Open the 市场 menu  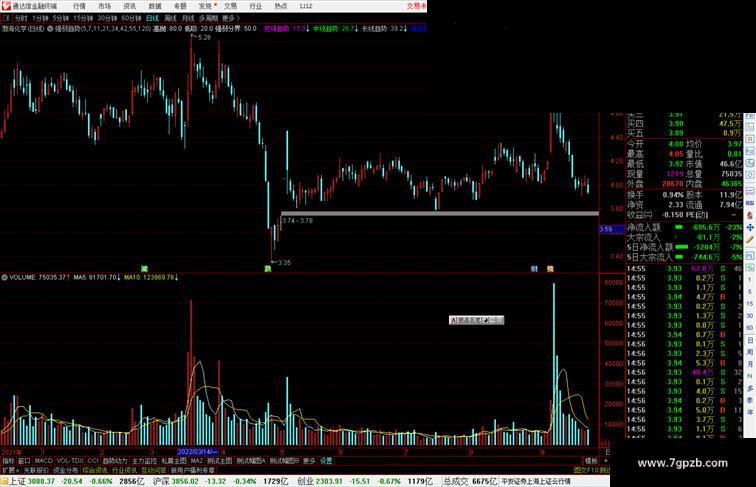pyautogui.click(x=105, y=6)
